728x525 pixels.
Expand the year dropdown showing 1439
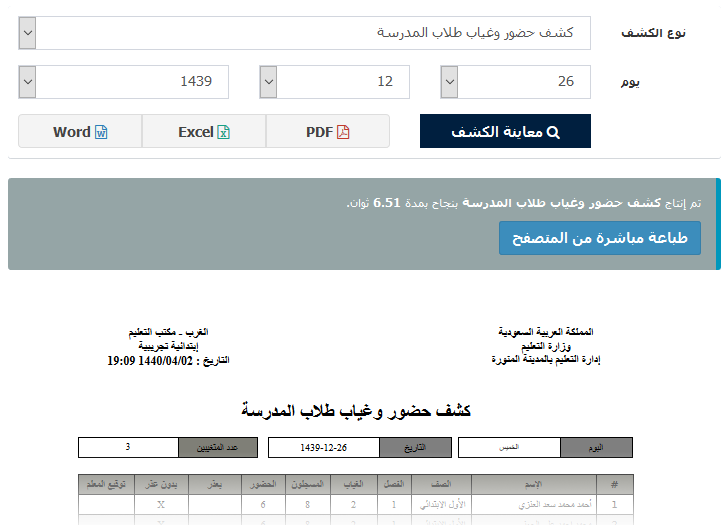tap(27, 82)
